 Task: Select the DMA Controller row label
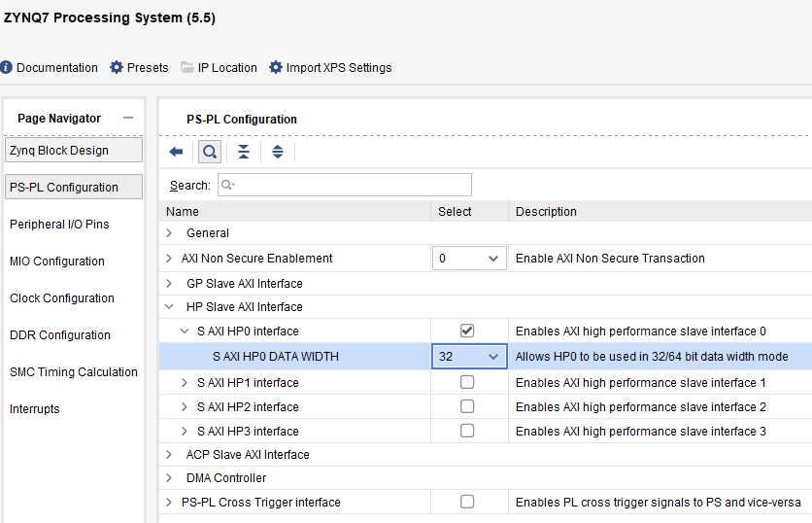[226, 478]
